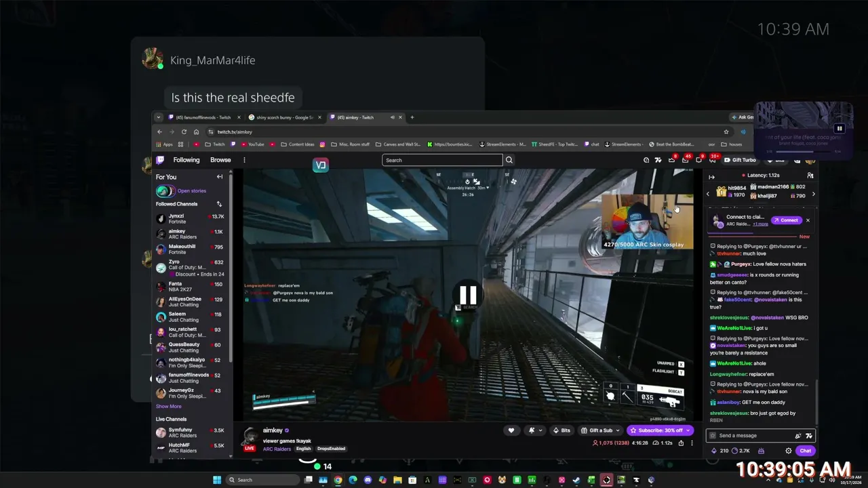868x488 pixels.
Task: Bookmark the page using the star icon
Action: pyautogui.click(x=726, y=131)
